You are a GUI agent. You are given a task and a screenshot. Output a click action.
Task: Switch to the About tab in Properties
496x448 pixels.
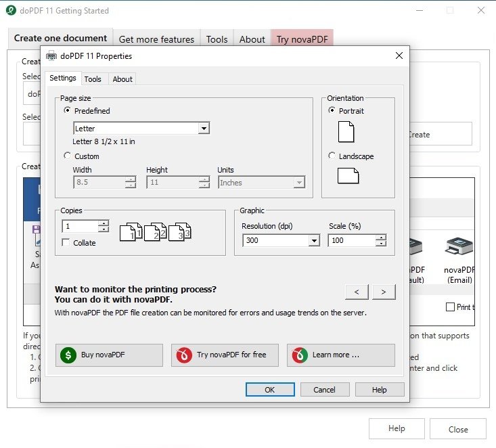(122, 79)
